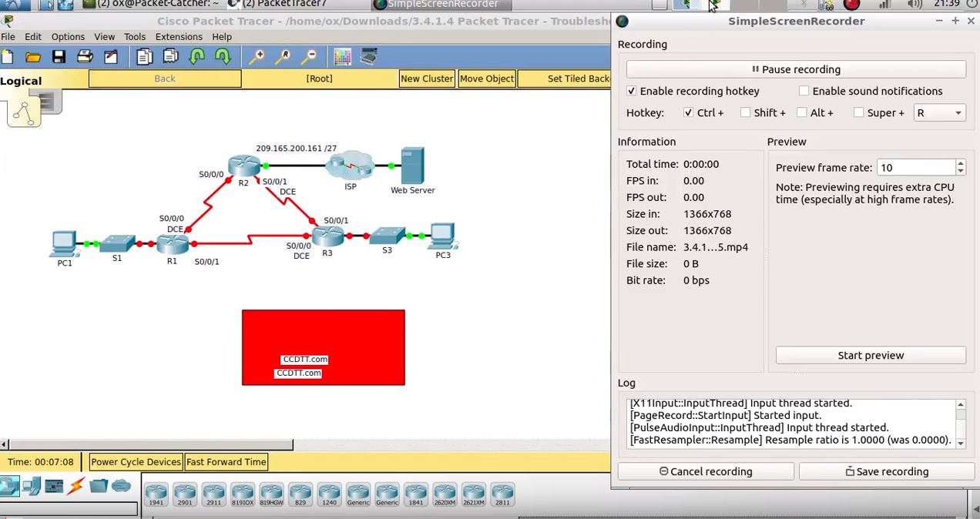Image resolution: width=980 pixels, height=519 pixels.
Task: Enable sound notifications in SimpleScreenRecorder
Action: click(804, 91)
